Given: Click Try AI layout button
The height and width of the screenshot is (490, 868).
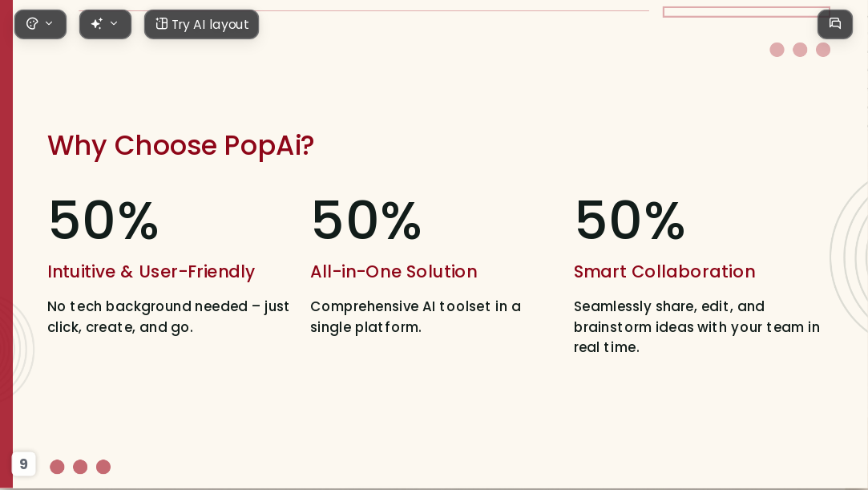Looking at the screenshot, I should coord(201,24).
